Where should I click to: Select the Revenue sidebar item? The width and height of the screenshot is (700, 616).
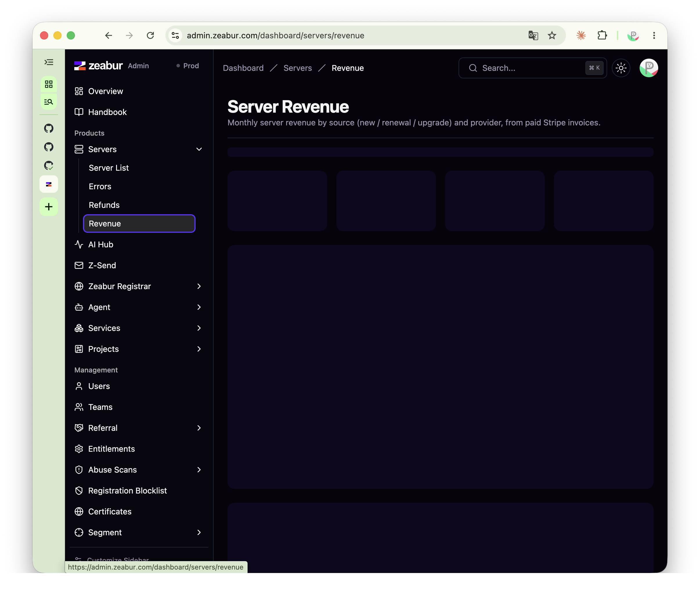point(139,223)
